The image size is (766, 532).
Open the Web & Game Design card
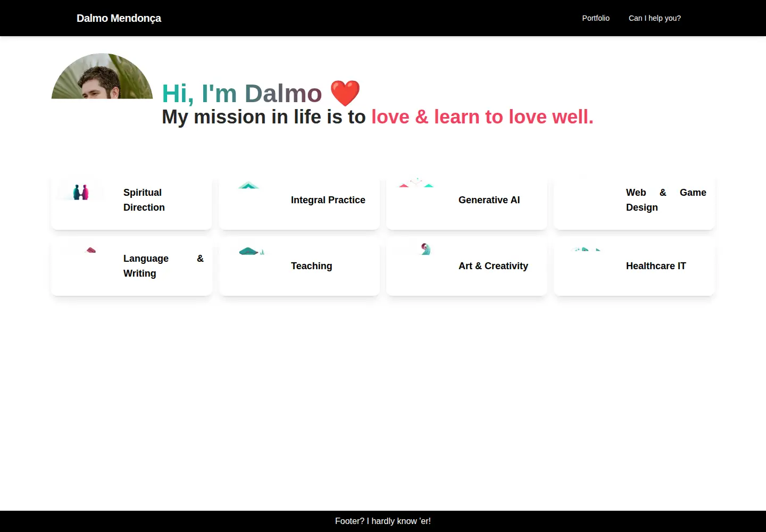[634, 200]
